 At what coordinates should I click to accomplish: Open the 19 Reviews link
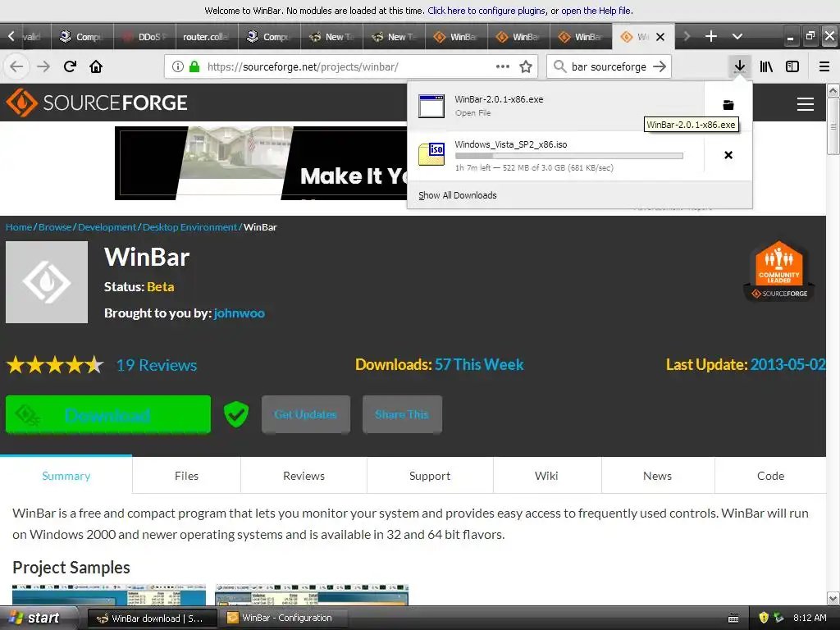pyautogui.click(x=157, y=365)
